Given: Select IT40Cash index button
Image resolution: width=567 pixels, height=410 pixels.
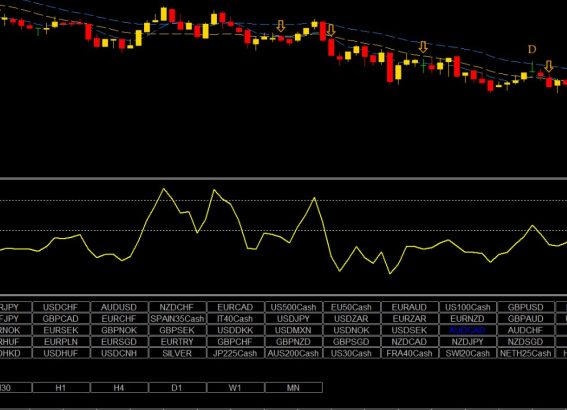Looking at the screenshot, I should pos(235,319).
